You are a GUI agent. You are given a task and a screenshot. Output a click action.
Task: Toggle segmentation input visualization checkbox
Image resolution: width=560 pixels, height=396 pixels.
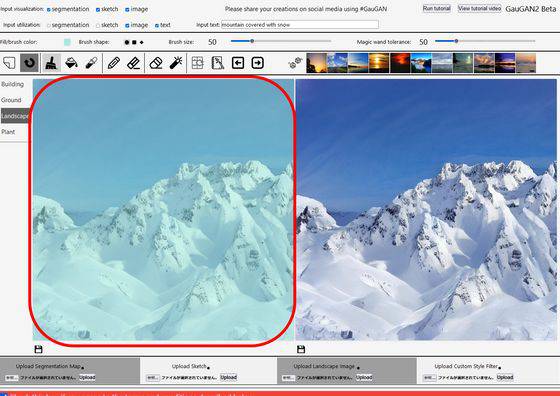click(x=49, y=10)
